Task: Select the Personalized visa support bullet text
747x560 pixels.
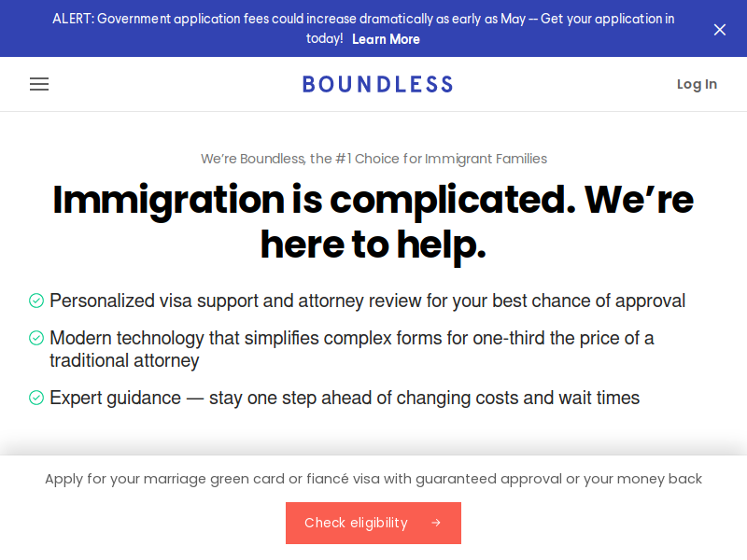Action: point(367,301)
